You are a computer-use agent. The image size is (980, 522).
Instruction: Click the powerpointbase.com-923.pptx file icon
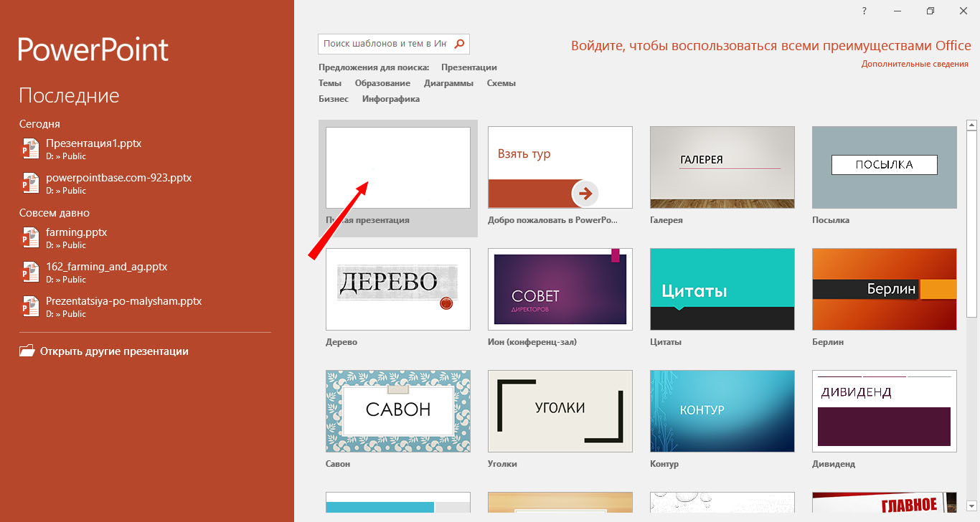29,183
